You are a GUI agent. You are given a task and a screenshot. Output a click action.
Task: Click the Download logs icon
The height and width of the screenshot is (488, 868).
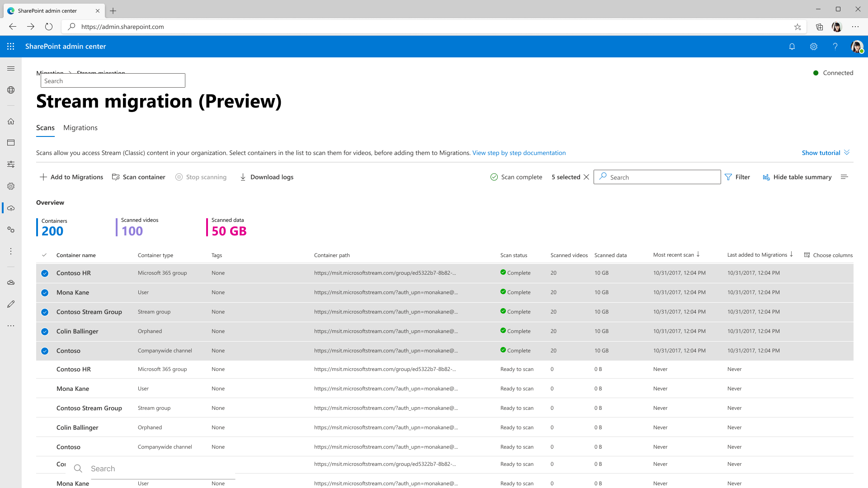click(x=243, y=177)
